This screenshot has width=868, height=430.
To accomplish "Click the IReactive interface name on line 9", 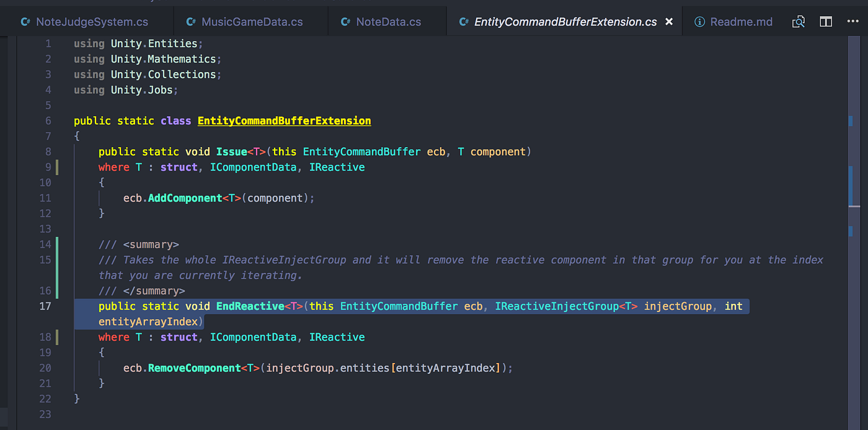I will coord(337,167).
